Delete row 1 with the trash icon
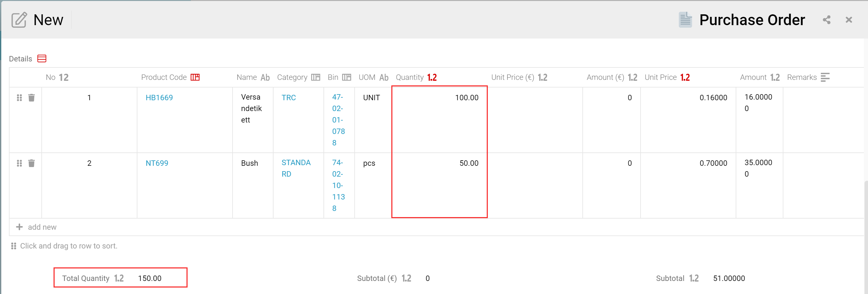This screenshot has height=294, width=868. click(31, 98)
